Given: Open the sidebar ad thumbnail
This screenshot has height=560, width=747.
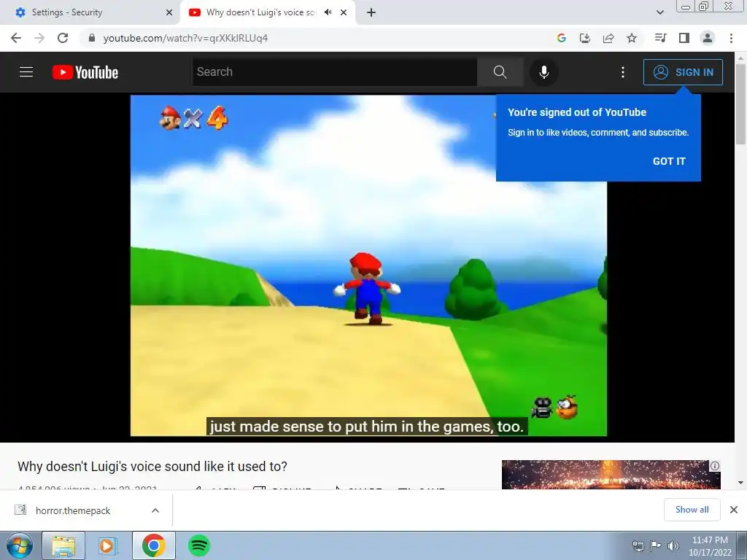Looking at the screenshot, I should [x=611, y=474].
